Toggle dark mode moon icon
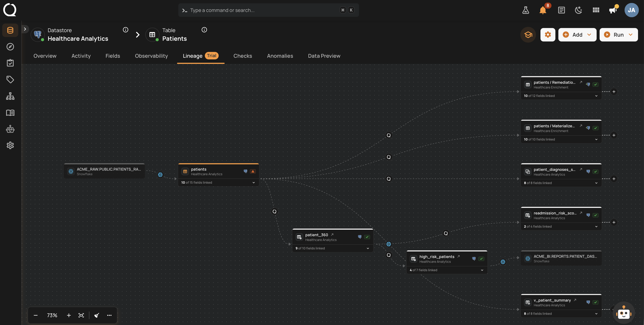 [578, 10]
